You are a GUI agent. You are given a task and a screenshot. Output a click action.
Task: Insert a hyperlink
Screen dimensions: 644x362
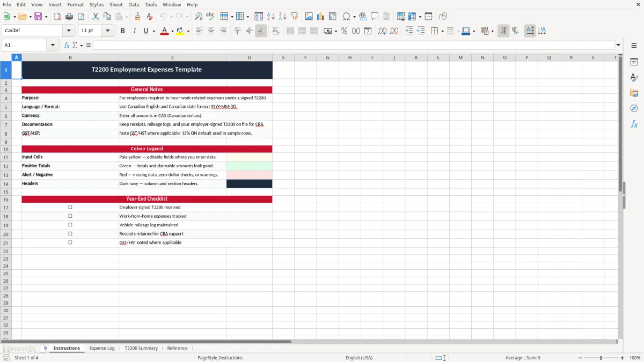363,17
